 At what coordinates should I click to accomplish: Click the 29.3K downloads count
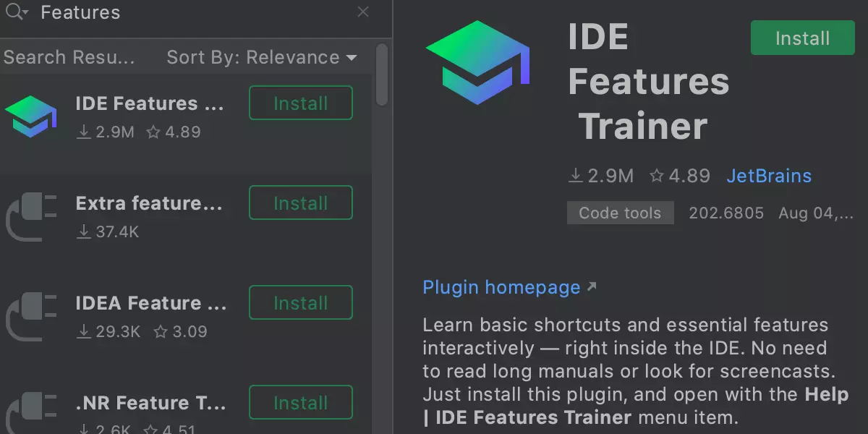[x=109, y=332]
